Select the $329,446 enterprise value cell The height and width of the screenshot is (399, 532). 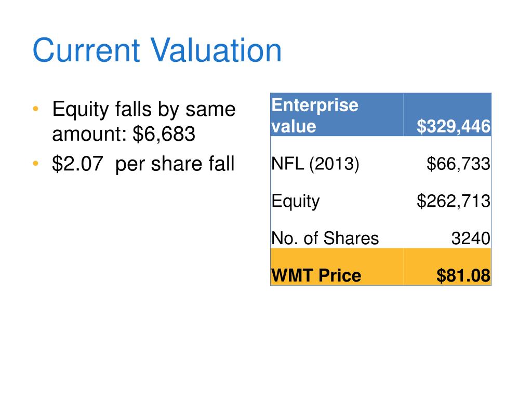coord(454,126)
